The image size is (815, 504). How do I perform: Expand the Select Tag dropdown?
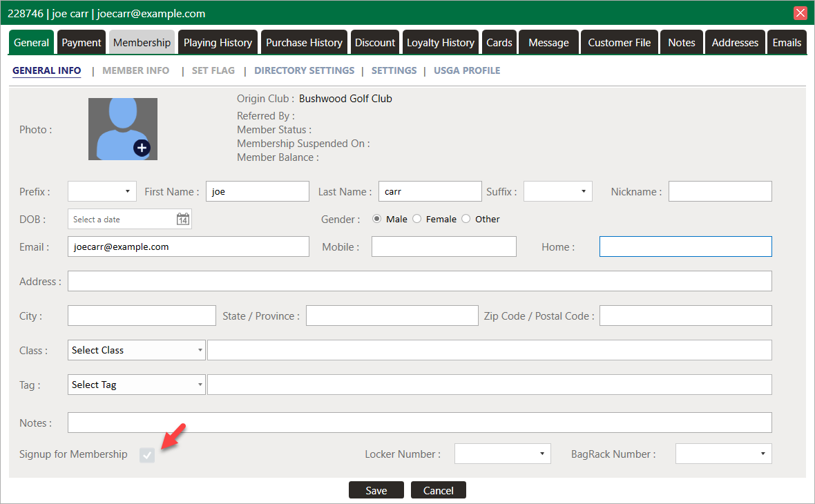pyautogui.click(x=137, y=385)
